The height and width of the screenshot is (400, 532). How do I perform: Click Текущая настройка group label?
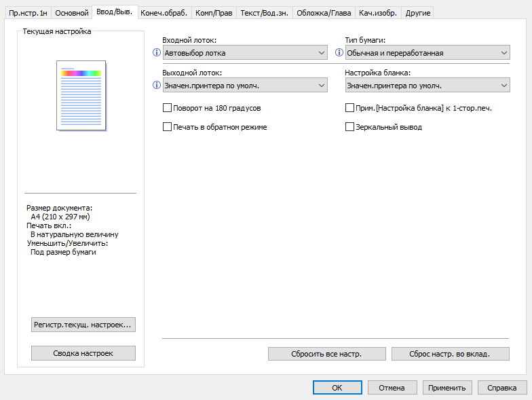[57, 31]
